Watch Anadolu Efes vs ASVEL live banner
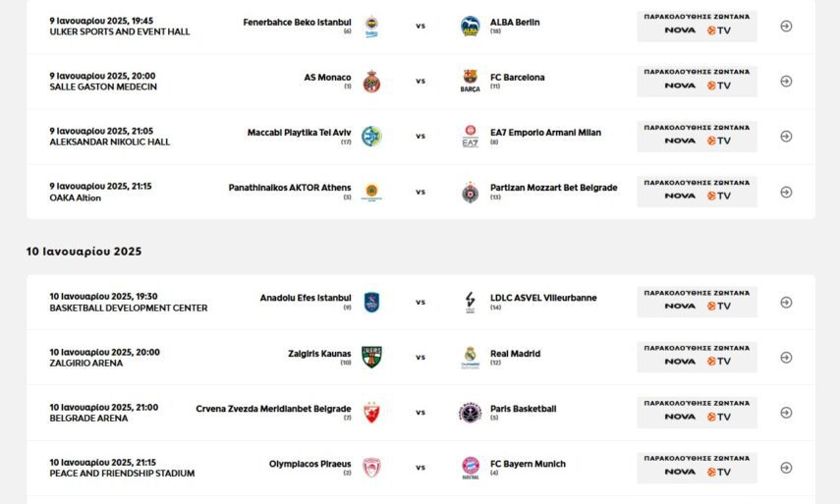Screen dimensions: 840x504 coord(697,302)
